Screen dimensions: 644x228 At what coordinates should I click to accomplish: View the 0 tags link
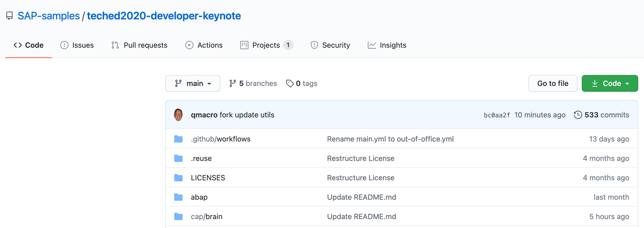click(x=302, y=83)
